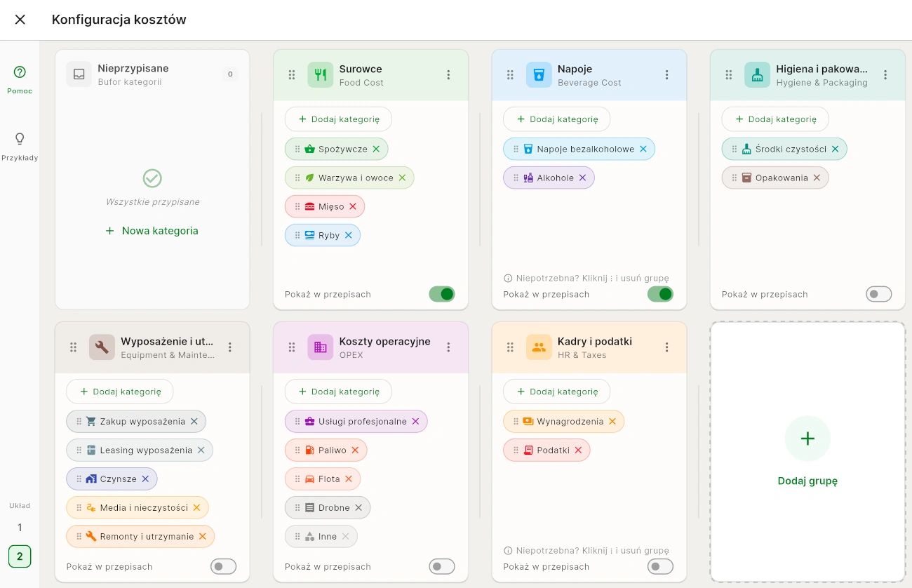
Task: Enable Pokaż w przepisach for Koszty operacyjne
Action: coord(442,566)
